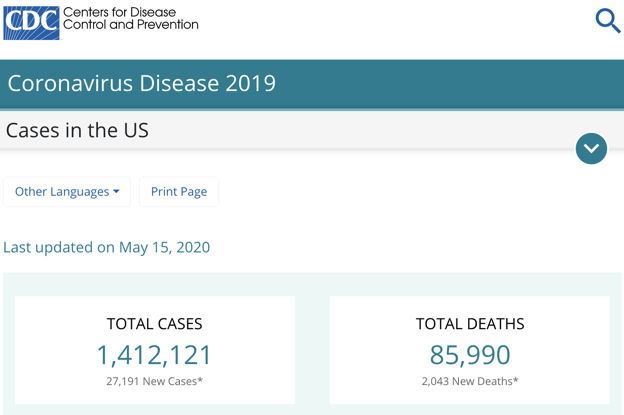Click the 2,043 New Deaths footnote text
Viewport: 624px width, 415px height.
[469, 381]
